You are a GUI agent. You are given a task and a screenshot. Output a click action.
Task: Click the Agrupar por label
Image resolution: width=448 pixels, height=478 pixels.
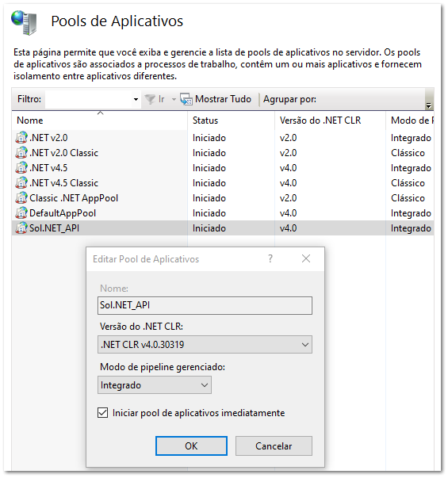point(289,99)
